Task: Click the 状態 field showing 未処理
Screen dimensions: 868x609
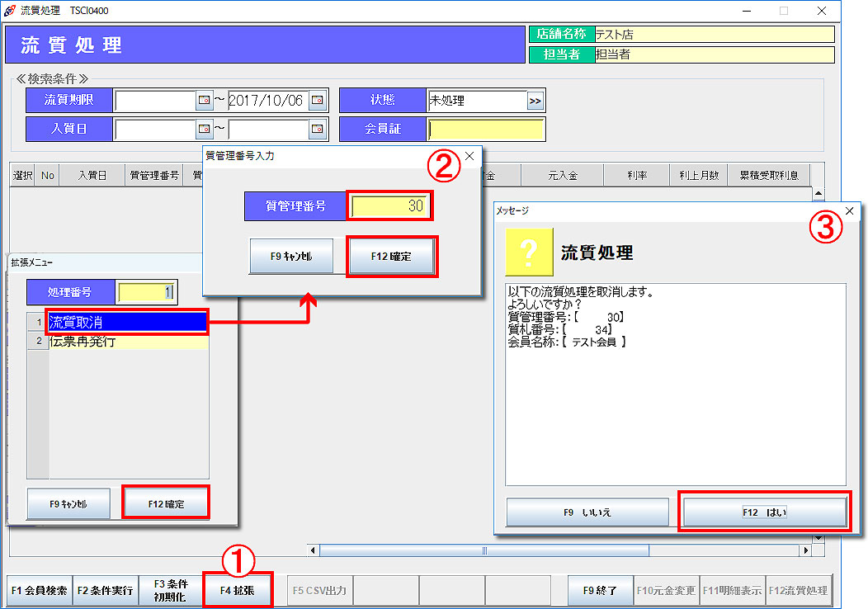Action: [477, 101]
